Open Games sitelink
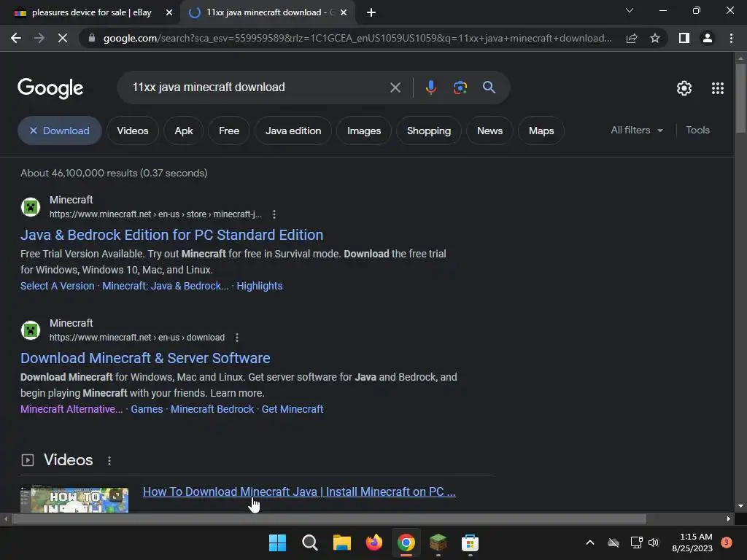 (147, 409)
